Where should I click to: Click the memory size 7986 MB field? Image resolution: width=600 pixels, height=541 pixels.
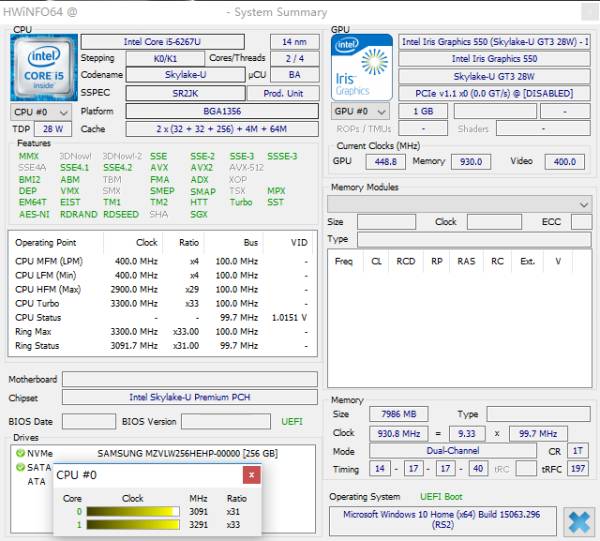tap(391, 414)
